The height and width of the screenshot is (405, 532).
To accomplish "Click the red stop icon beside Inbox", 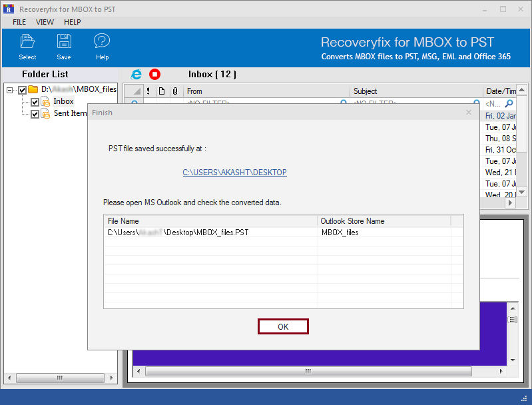I will point(154,75).
